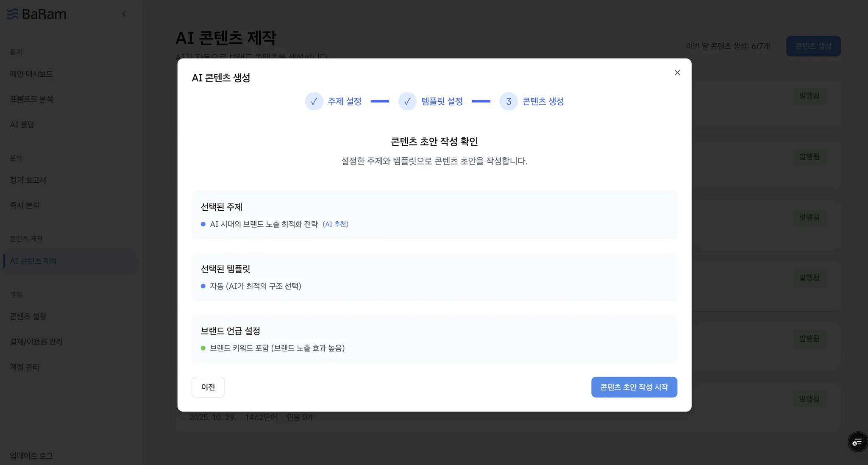Select 정기 보고서 in the sidebar
Image resolution: width=868 pixels, height=465 pixels.
pyautogui.click(x=28, y=180)
